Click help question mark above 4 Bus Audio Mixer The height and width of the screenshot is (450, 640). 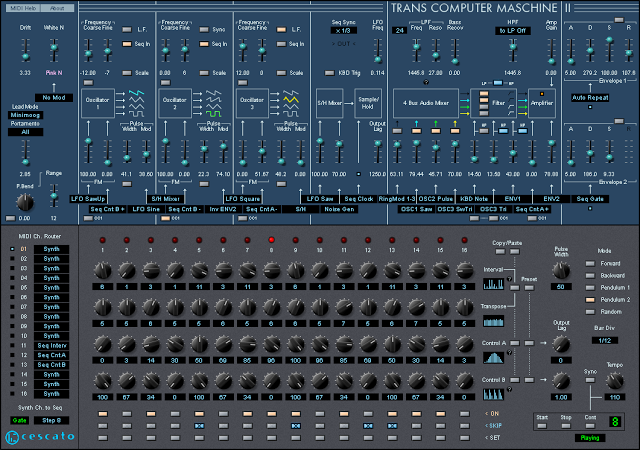point(426,82)
